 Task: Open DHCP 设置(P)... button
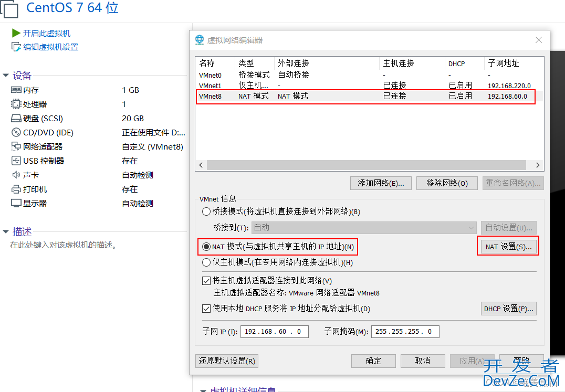pos(509,309)
